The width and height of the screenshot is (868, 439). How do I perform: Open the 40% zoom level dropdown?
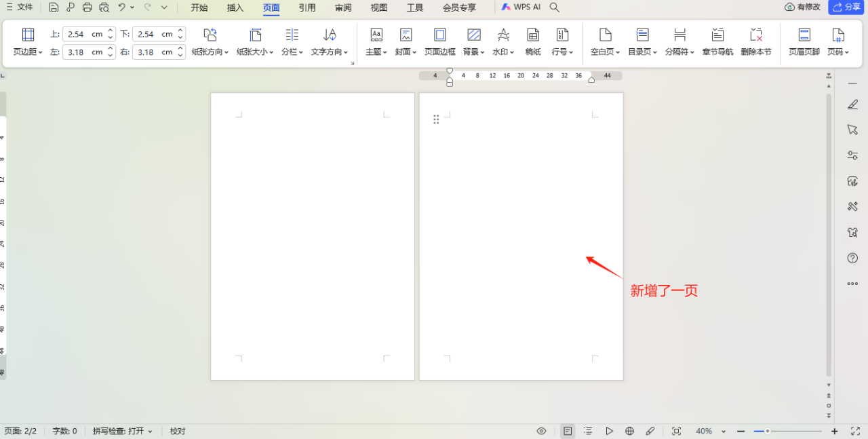click(x=711, y=431)
